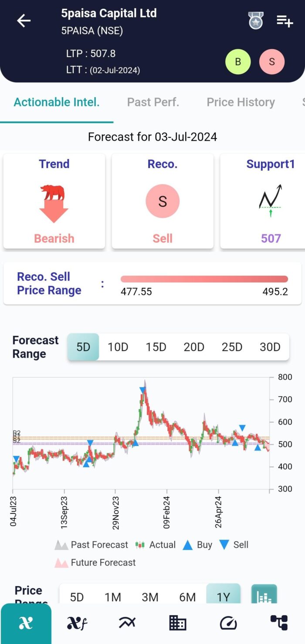Viewport: 305px width, 644px height.
Task: Tap the Sell recommendation circle
Action: point(163,201)
